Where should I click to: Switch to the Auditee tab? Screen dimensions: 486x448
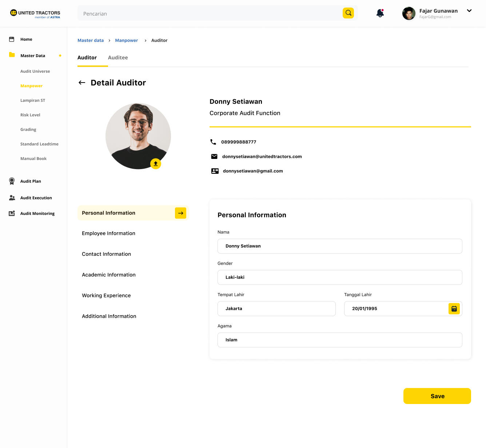click(x=118, y=57)
